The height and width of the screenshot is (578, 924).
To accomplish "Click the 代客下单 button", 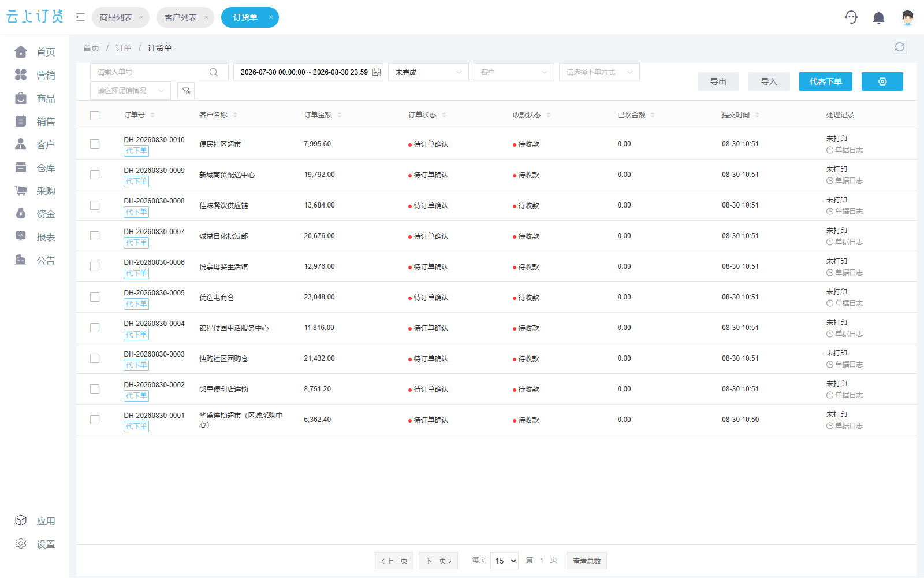I will tap(825, 81).
